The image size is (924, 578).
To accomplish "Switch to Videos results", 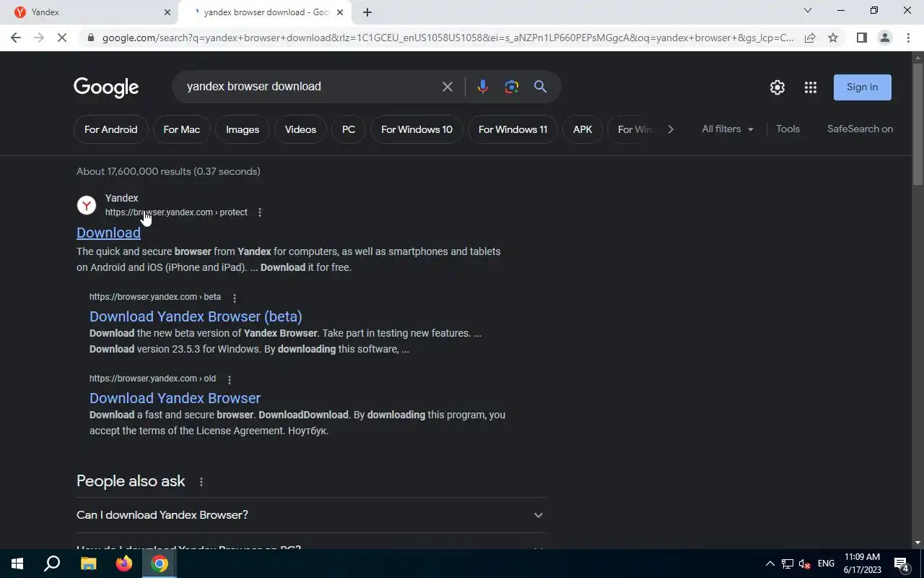I will pyautogui.click(x=300, y=129).
